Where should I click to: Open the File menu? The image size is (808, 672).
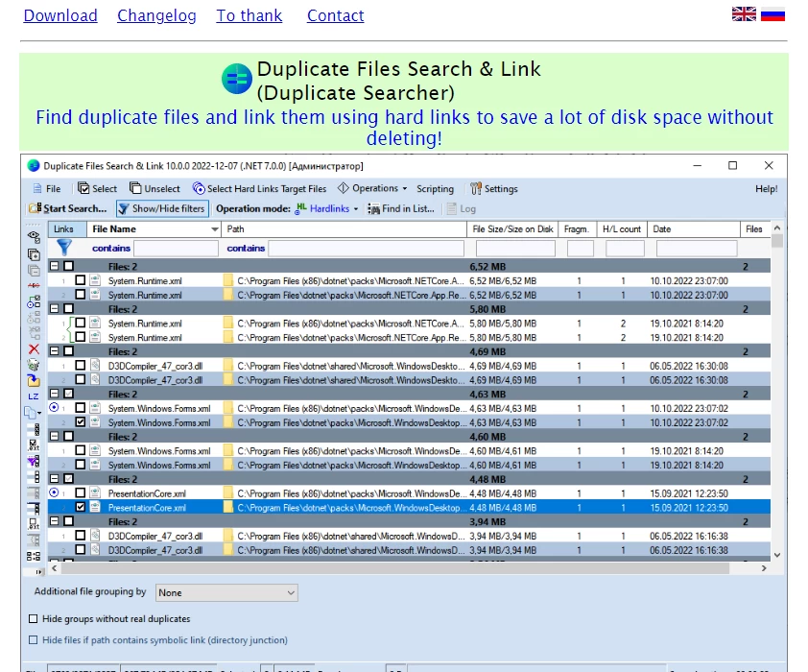(x=47, y=188)
